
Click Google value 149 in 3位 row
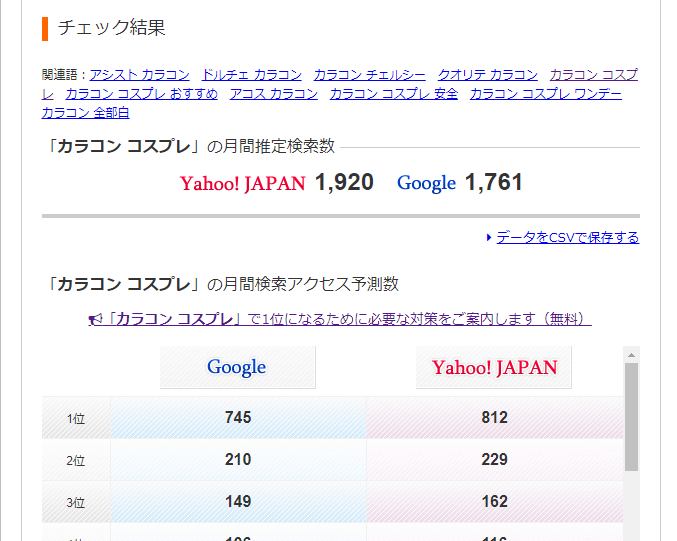point(238,501)
